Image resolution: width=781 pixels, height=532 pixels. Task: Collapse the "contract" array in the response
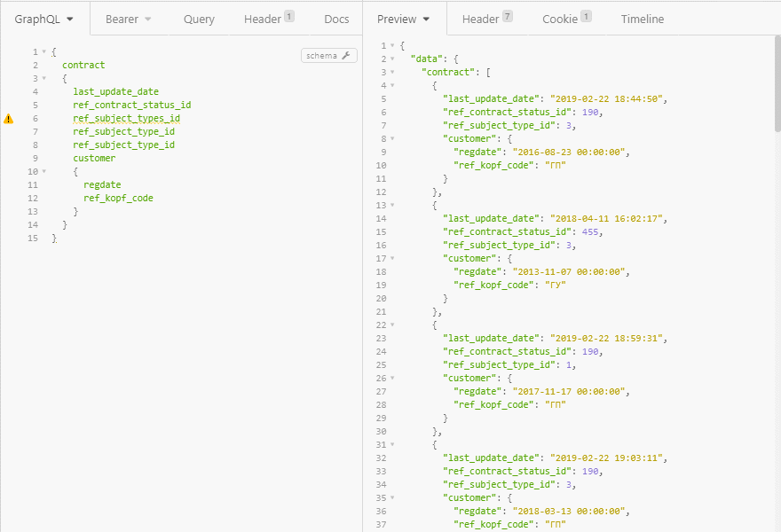[392, 73]
